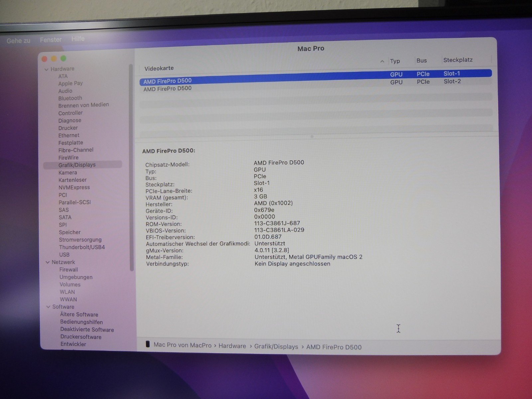Select SPI in the sidebar
The height and width of the screenshot is (399, 532).
click(63, 225)
